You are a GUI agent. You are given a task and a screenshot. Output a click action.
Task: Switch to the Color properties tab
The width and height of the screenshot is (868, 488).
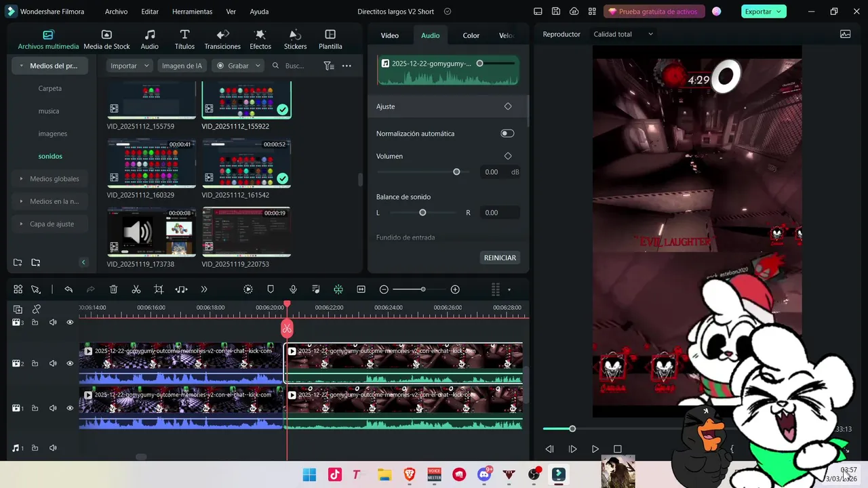point(471,35)
